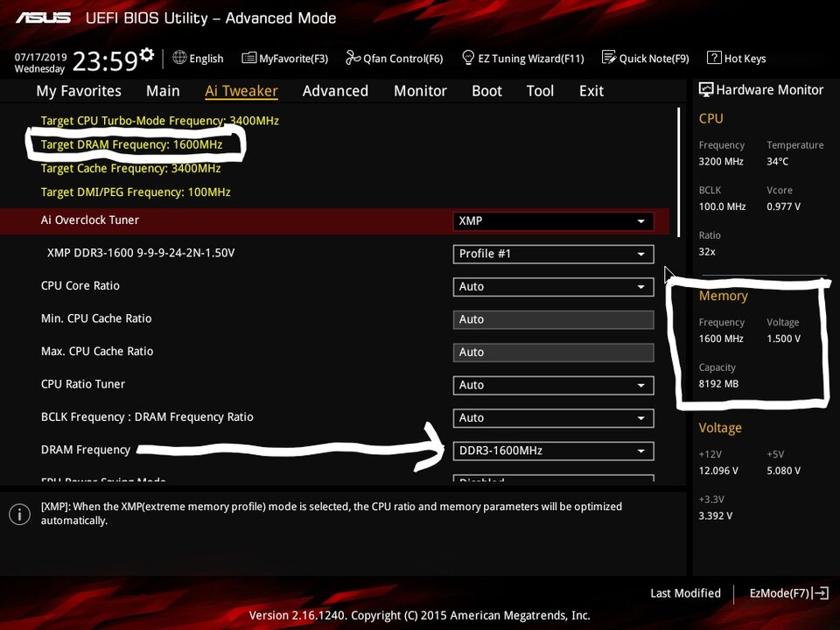Image resolution: width=840 pixels, height=630 pixels.
Task: Click the globe language icon
Action: point(179,58)
